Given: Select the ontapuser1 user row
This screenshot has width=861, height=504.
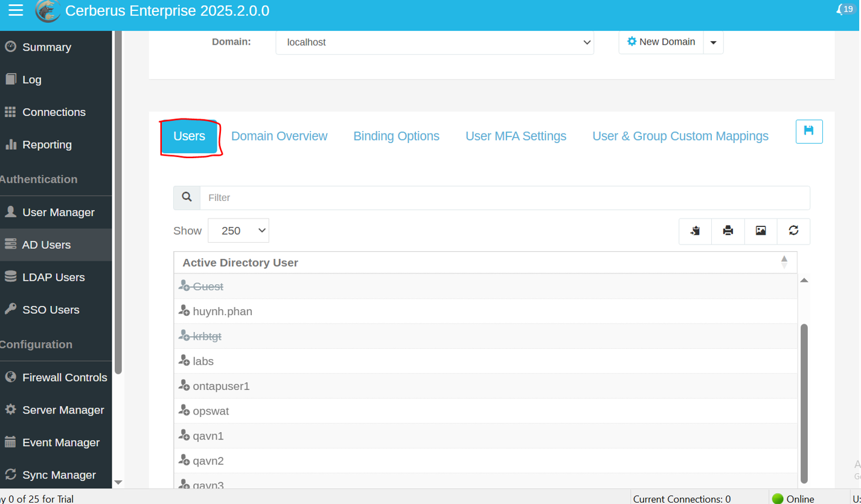Looking at the screenshot, I should click(485, 386).
